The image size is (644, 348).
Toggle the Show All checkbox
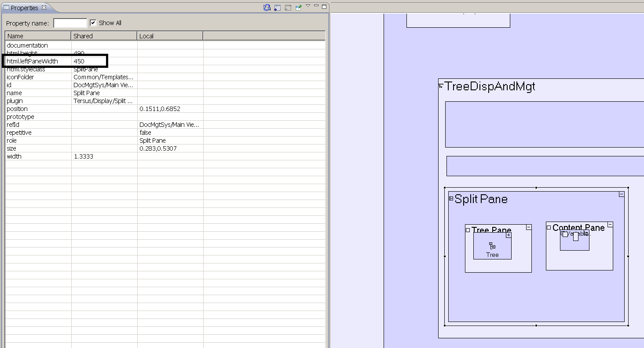pyautogui.click(x=93, y=23)
